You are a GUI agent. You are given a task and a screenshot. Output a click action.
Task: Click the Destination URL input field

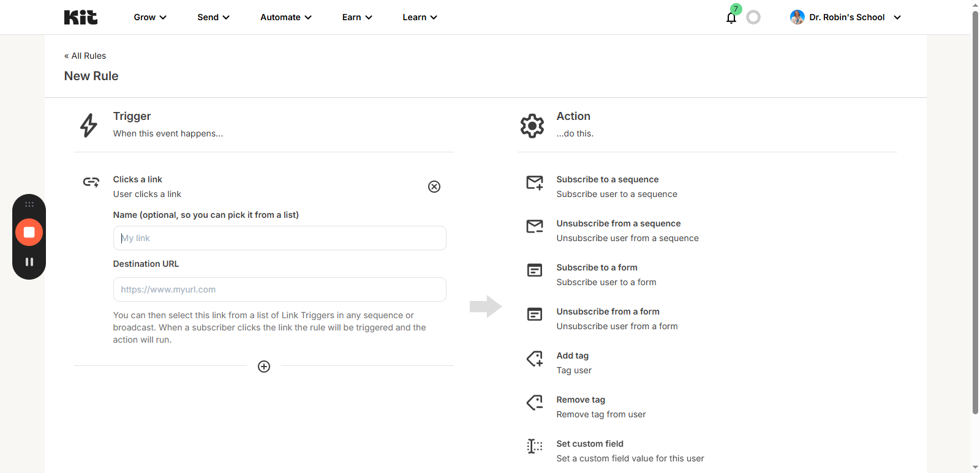coord(279,289)
